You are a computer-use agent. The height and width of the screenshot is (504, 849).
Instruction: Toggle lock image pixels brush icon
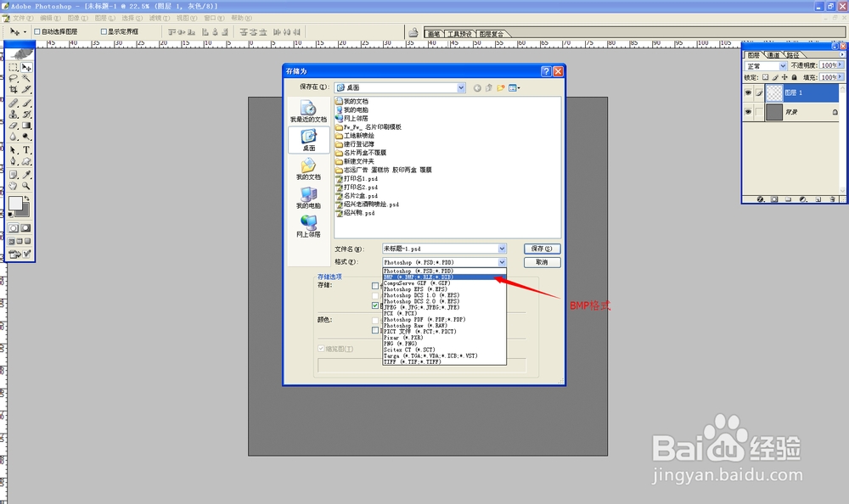click(775, 77)
